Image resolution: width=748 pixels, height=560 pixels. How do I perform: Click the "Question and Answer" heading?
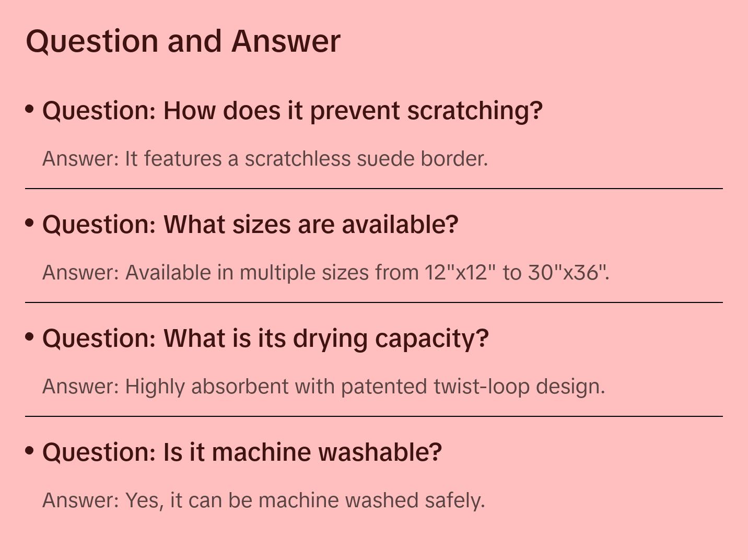tap(183, 41)
